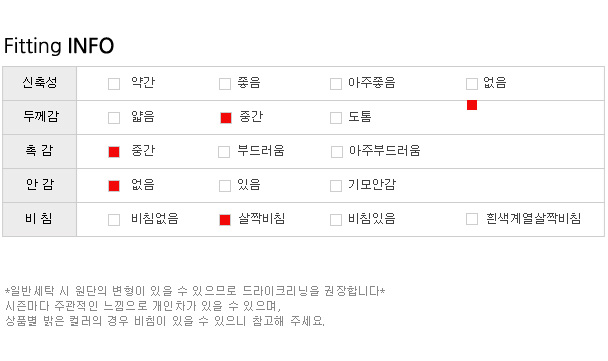Check the 좋음 box for 신축성
Screen dimensions: 608x361
(225, 84)
